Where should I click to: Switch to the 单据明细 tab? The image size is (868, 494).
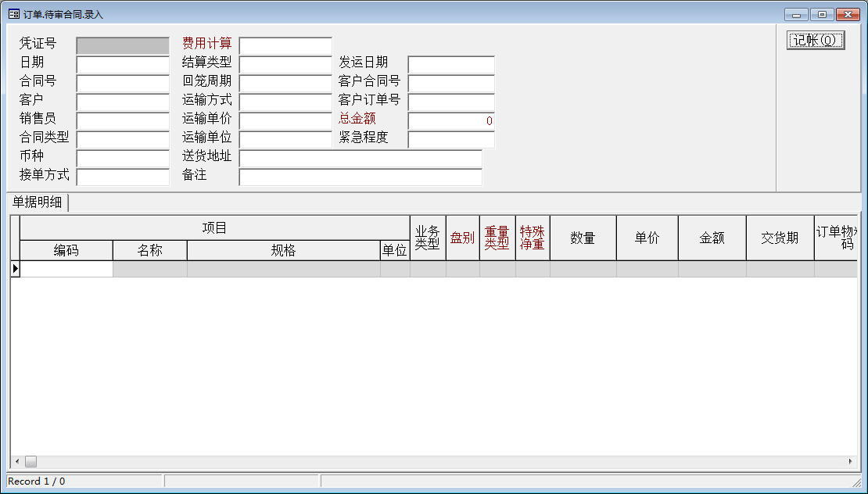38,202
